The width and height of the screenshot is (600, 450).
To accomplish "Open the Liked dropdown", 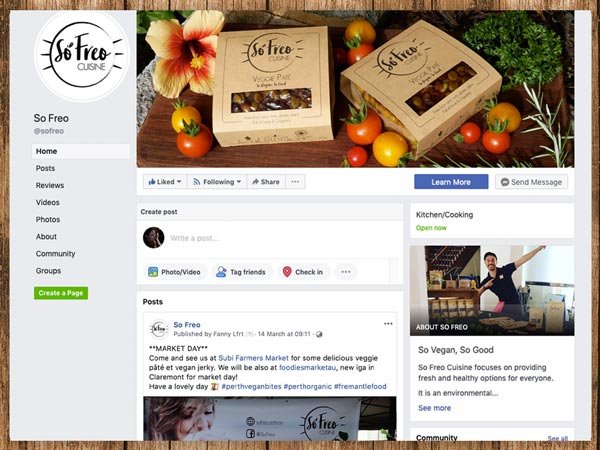I will click(165, 182).
